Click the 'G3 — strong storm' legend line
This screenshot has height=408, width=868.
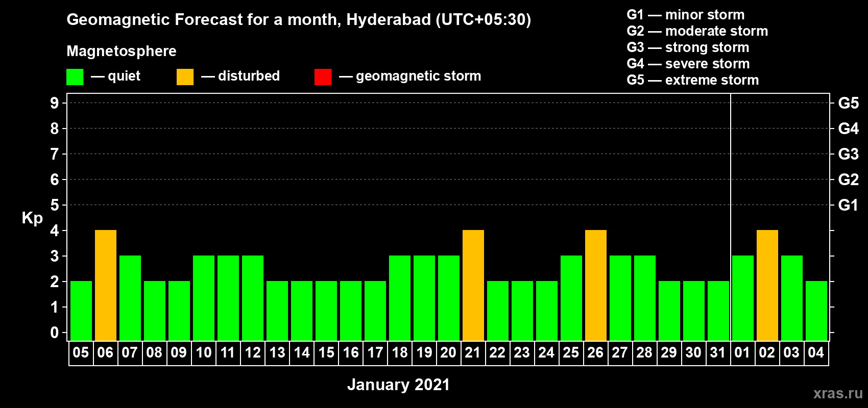click(688, 47)
